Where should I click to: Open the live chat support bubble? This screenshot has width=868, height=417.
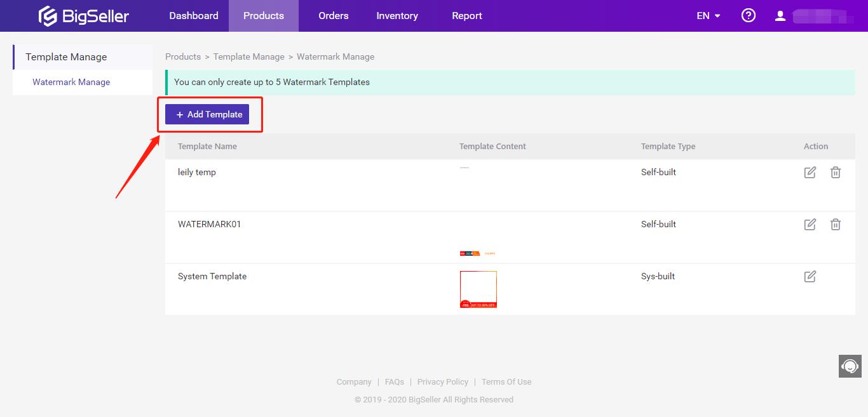point(850,366)
